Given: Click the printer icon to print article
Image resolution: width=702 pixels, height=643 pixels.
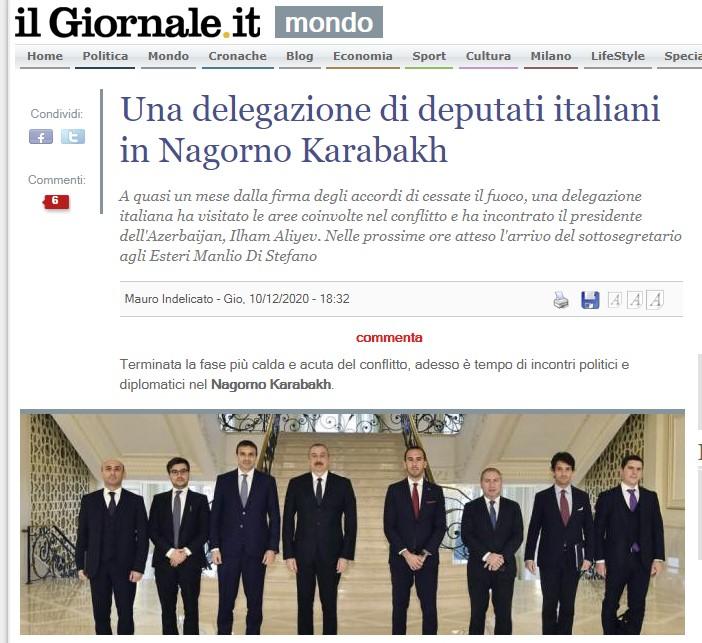Looking at the screenshot, I should pyautogui.click(x=561, y=300).
